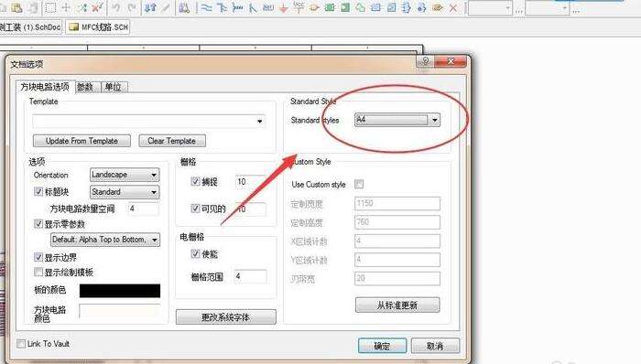Select the Place Port tool
The width and height of the screenshot is (641, 364).
pos(438,7)
